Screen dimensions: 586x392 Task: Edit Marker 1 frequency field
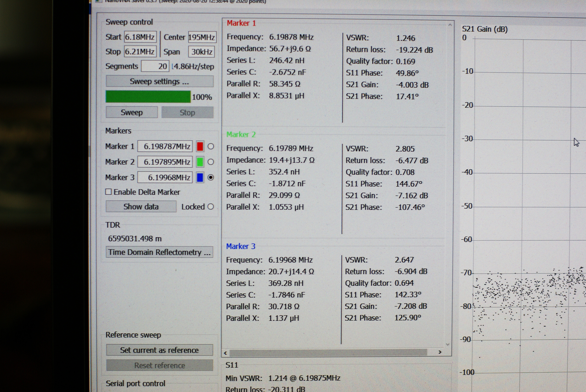[165, 146]
